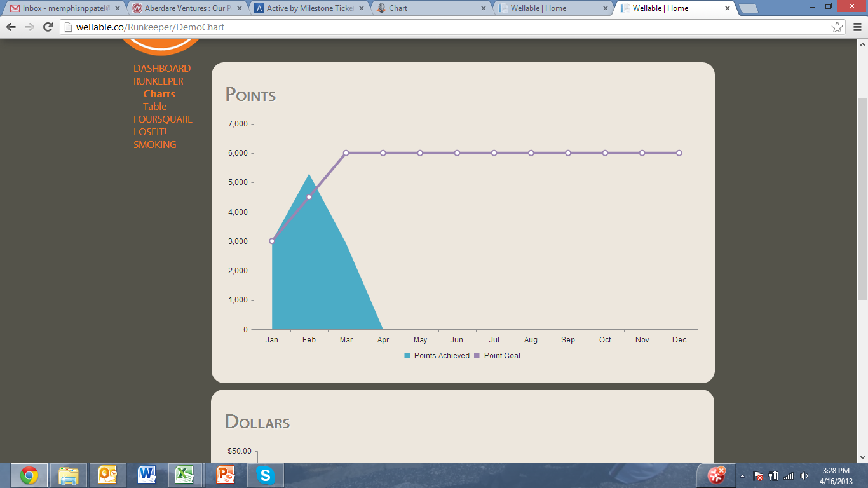Click the Oct data point on Point Goal line
Screen dimensions: 868x488
(x=605, y=153)
